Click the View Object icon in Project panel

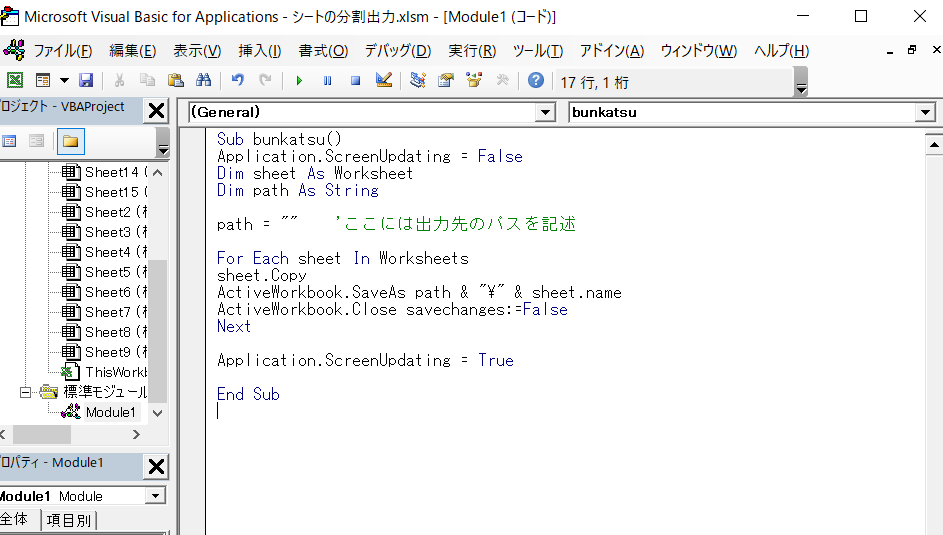click(37, 141)
